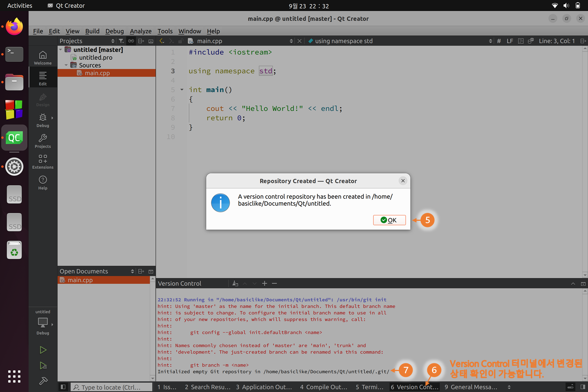Collapse the untitled [master] project node

pyautogui.click(x=61, y=50)
